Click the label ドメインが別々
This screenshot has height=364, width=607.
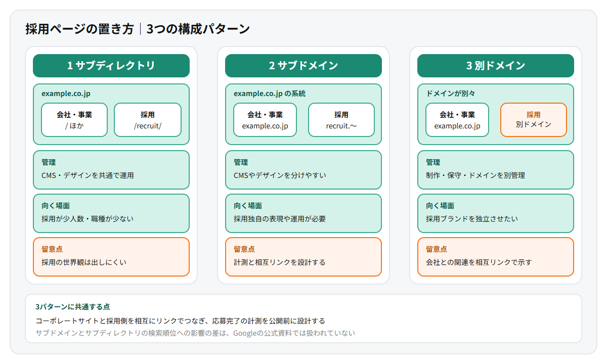(x=451, y=94)
